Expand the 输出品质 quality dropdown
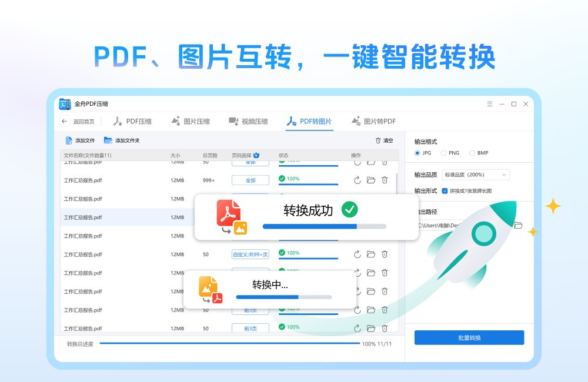 pos(476,175)
